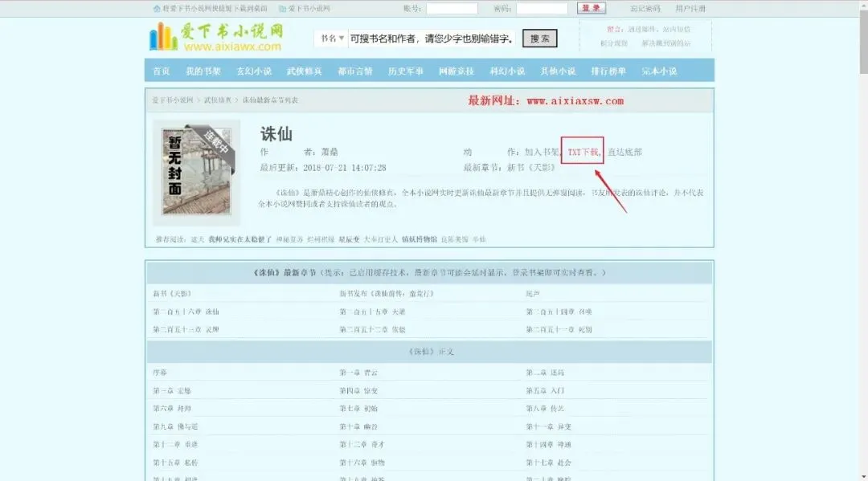Open 历史军事 category in navigation bar

[x=406, y=71]
